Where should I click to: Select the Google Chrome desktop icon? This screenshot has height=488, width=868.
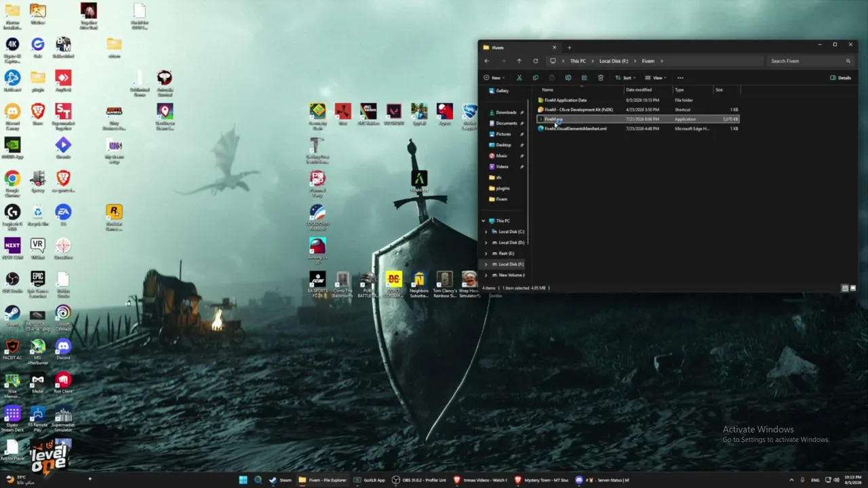pyautogui.click(x=12, y=183)
